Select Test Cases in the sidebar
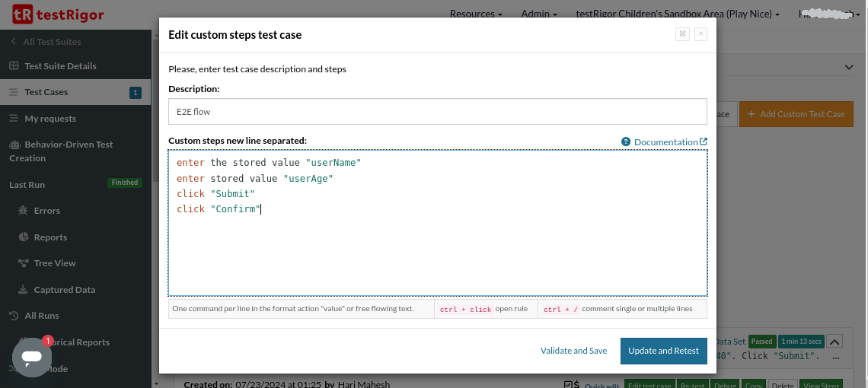The width and height of the screenshot is (868, 388). click(x=46, y=92)
